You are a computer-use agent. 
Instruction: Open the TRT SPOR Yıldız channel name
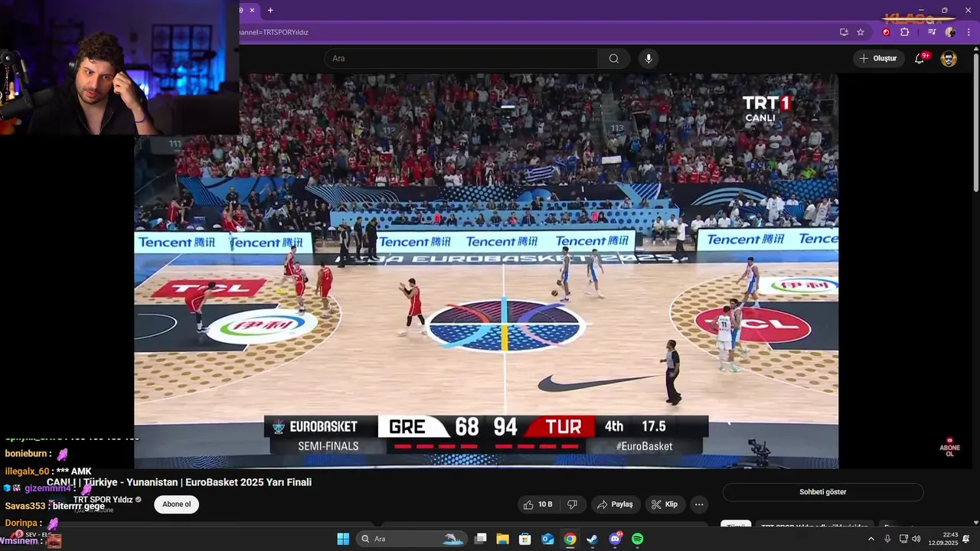(x=103, y=500)
